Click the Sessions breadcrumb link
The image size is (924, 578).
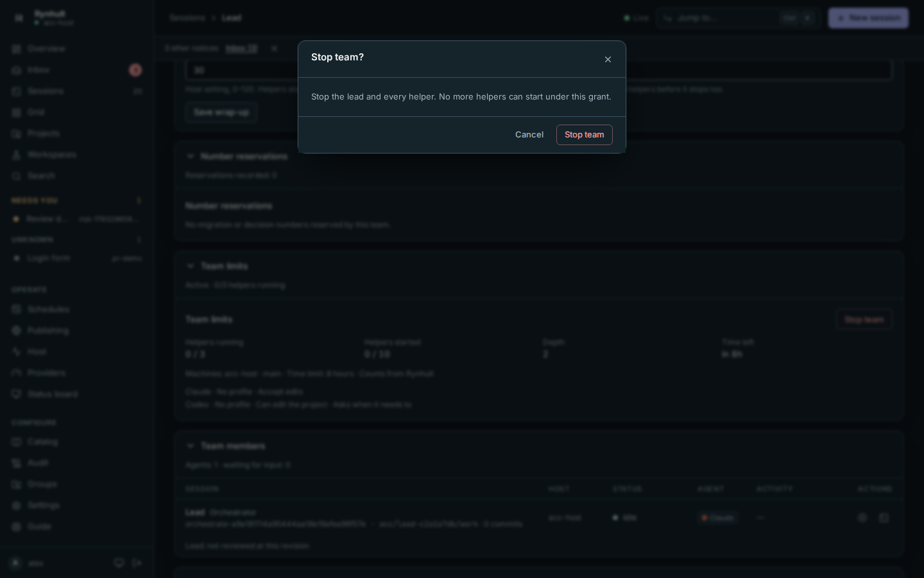(x=187, y=18)
